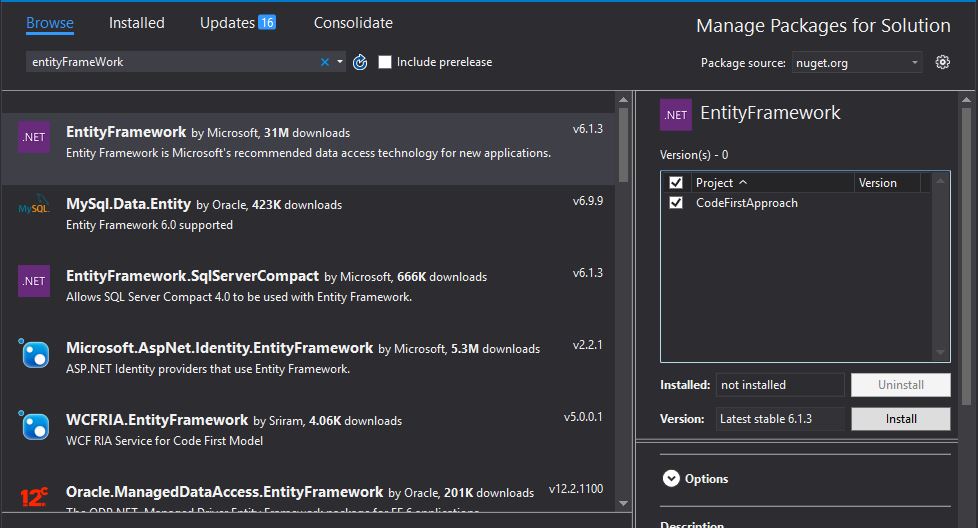This screenshot has width=978, height=528.
Task: Toggle the select-all Project header checkbox
Action: point(676,183)
